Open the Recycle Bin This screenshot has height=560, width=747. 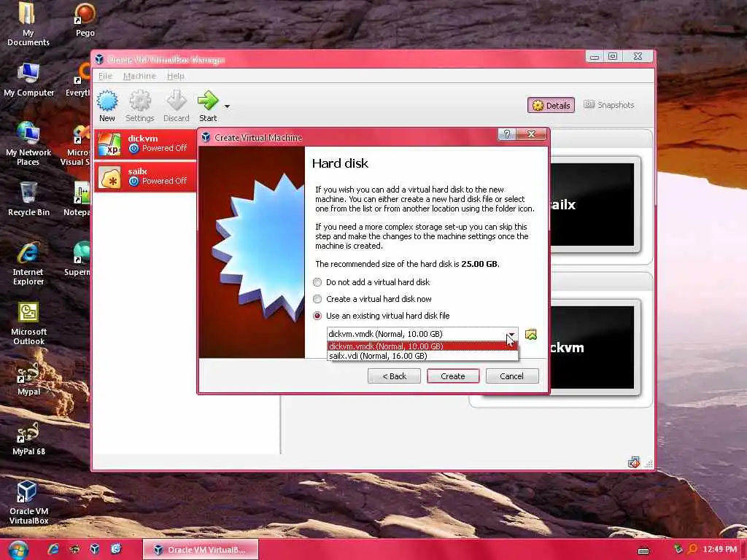[28, 199]
